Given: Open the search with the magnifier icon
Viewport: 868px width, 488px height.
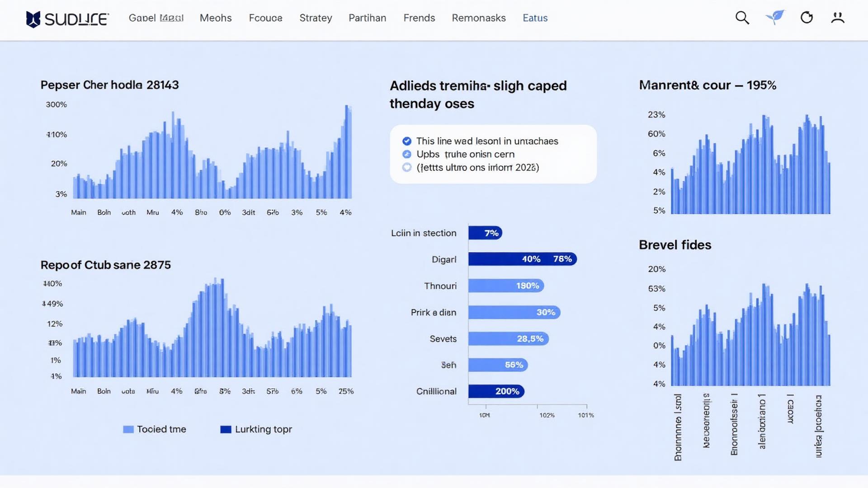Looking at the screenshot, I should point(742,18).
